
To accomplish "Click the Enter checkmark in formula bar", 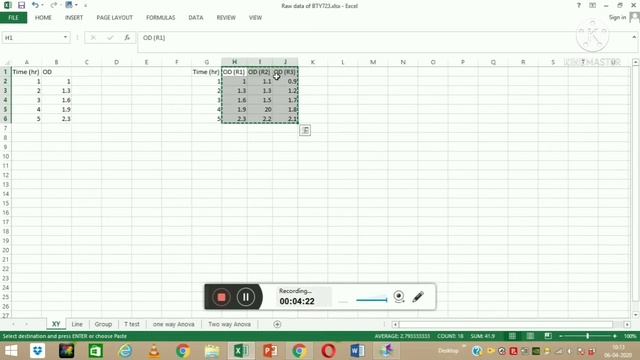I will pyautogui.click(x=110, y=38).
